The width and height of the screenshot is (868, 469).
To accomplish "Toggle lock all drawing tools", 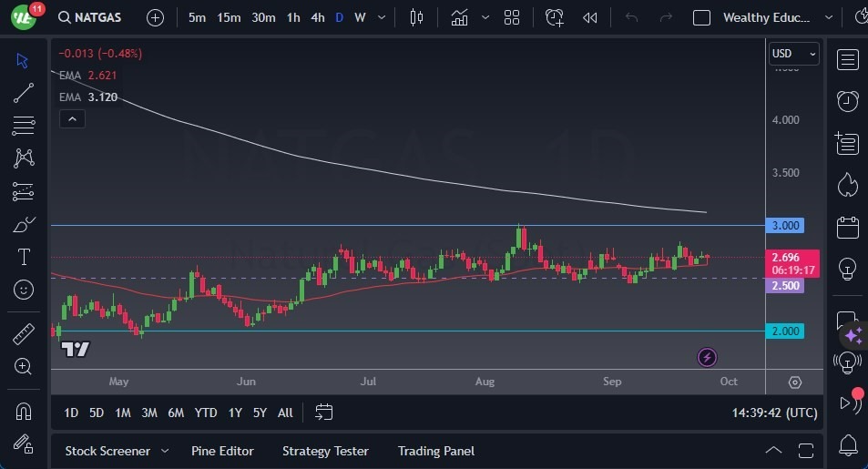I will (24, 444).
